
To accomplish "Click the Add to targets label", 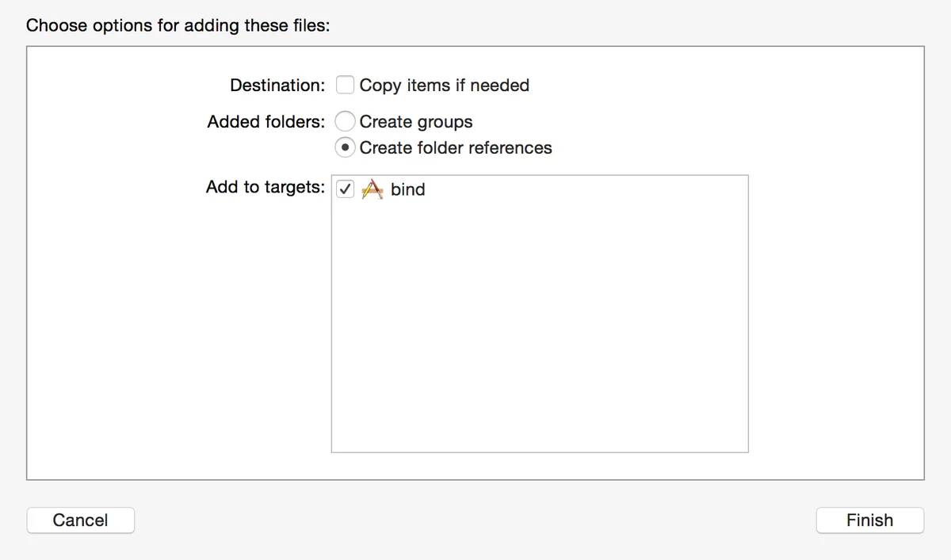I will click(265, 188).
